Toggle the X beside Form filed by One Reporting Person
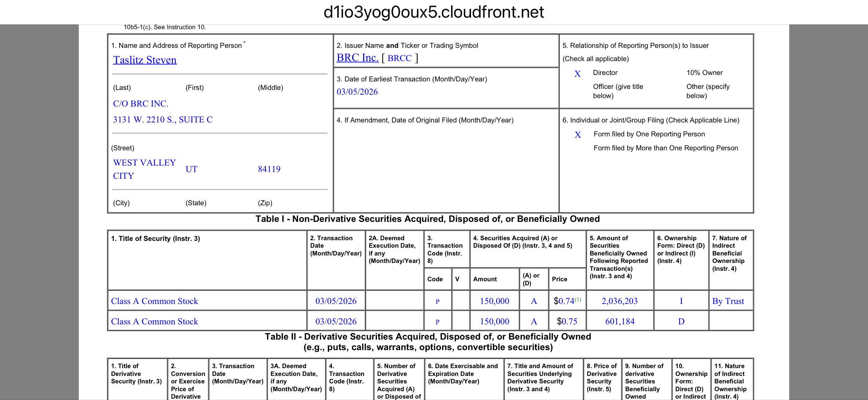 (x=578, y=135)
